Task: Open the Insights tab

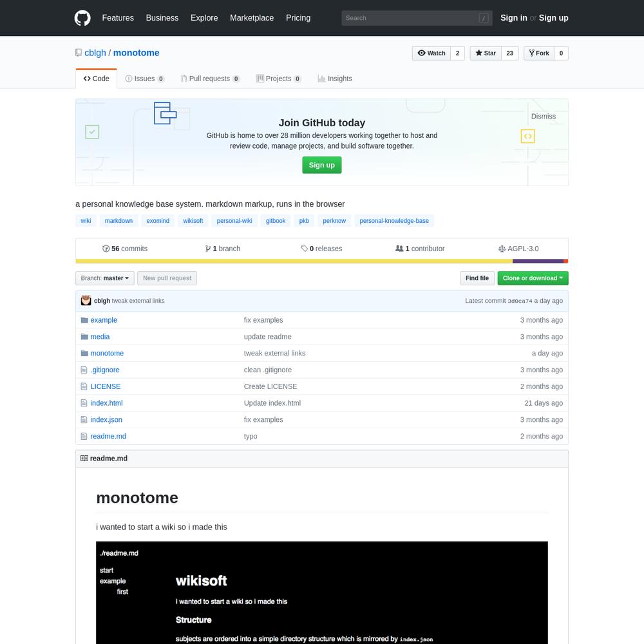Action: coord(335,79)
